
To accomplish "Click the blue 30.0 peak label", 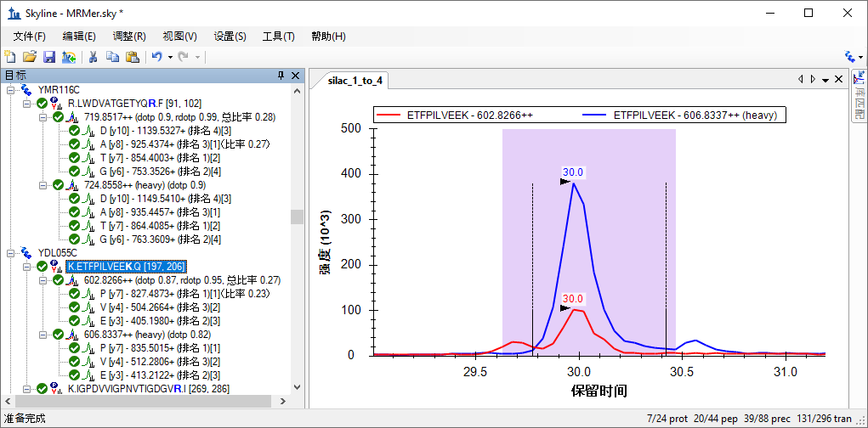I will click(x=573, y=172).
